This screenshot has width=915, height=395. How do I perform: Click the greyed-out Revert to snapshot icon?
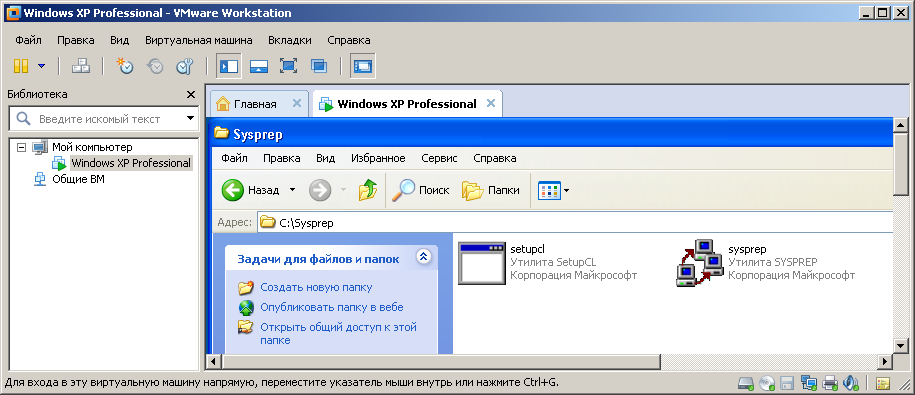[155, 66]
